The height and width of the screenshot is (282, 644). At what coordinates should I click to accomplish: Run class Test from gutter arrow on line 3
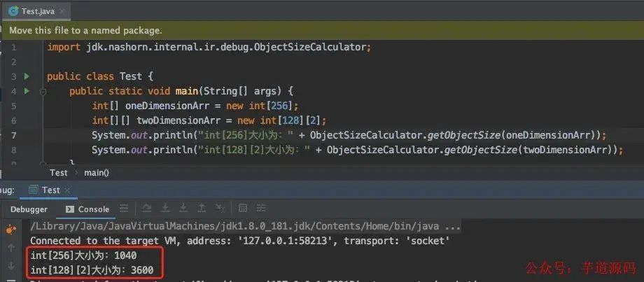coord(27,76)
